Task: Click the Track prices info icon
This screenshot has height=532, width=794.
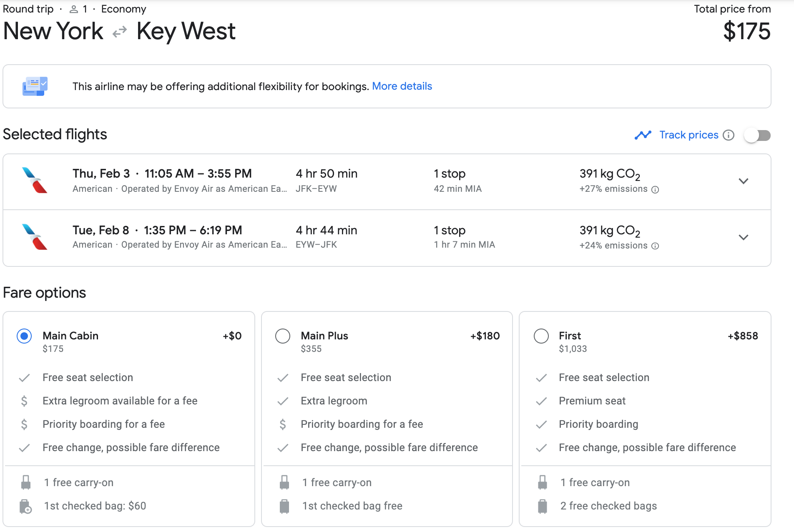Action: coord(728,135)
